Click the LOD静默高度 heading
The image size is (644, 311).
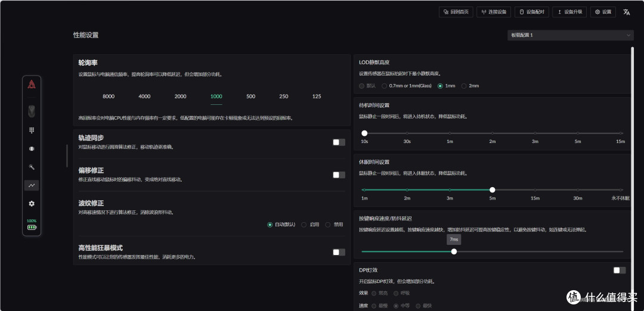pos(374,63)
